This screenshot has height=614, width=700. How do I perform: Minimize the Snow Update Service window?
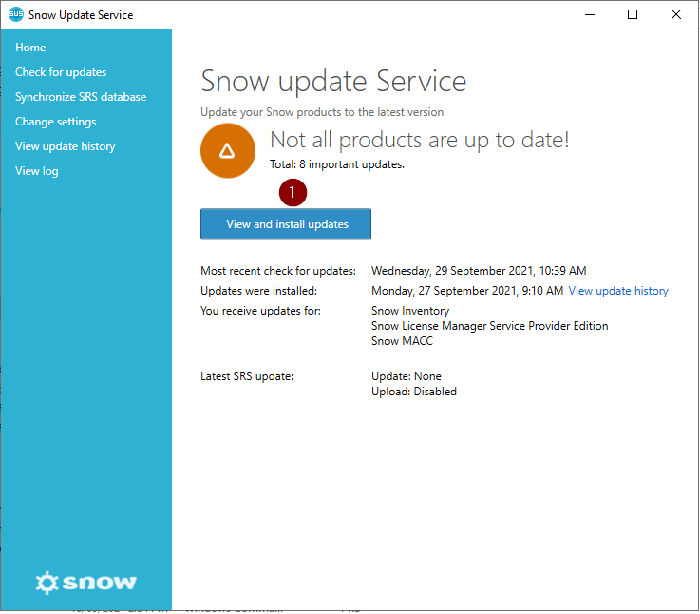tap(590, 14)
